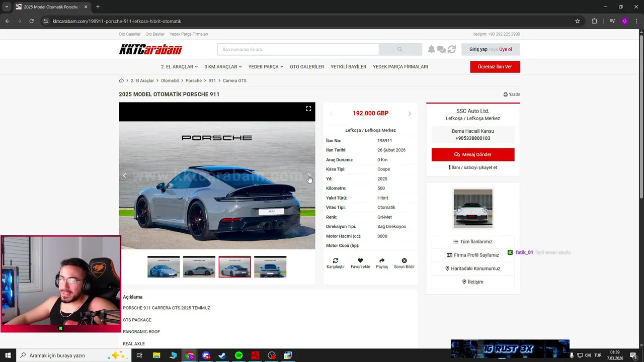
Task: Bookmark this page with the star icon
Action: pyautogui.click(x=578, y=21)
